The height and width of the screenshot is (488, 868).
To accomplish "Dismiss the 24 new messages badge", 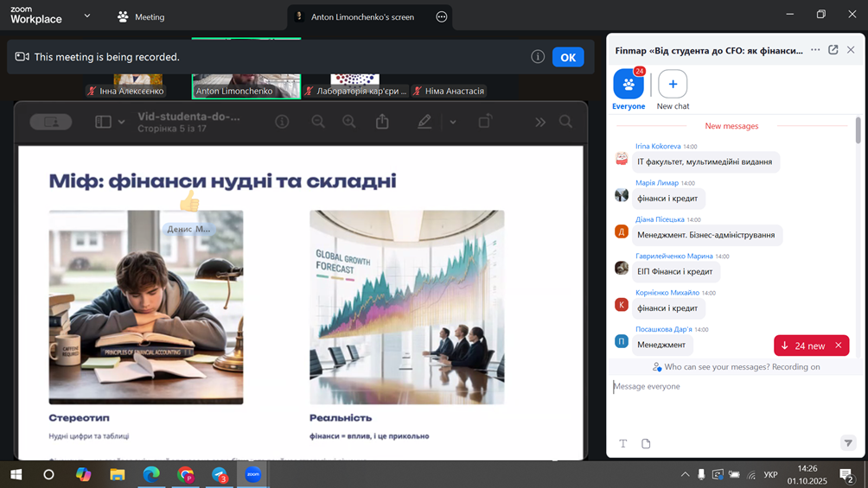I will [x=838, y=345].
